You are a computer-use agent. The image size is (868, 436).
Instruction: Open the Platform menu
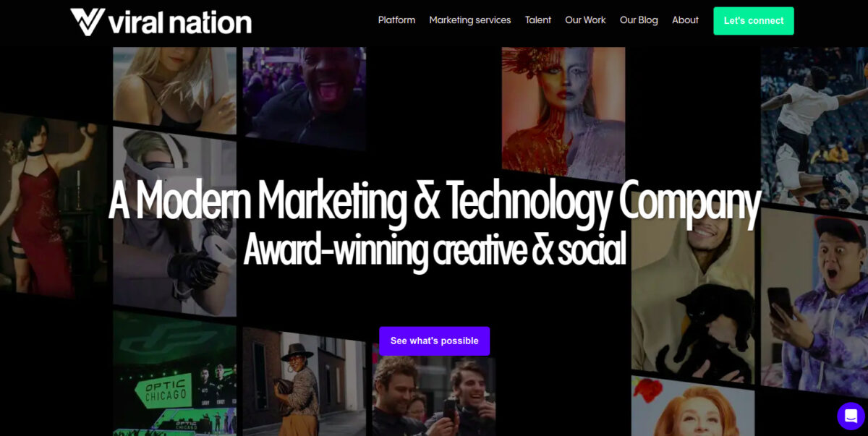coord(396,20)
